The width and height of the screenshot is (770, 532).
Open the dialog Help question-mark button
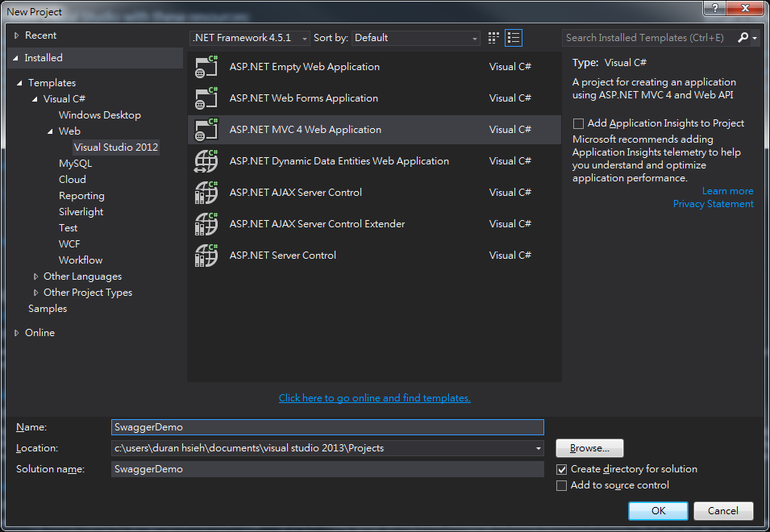(x=715, y=8)
